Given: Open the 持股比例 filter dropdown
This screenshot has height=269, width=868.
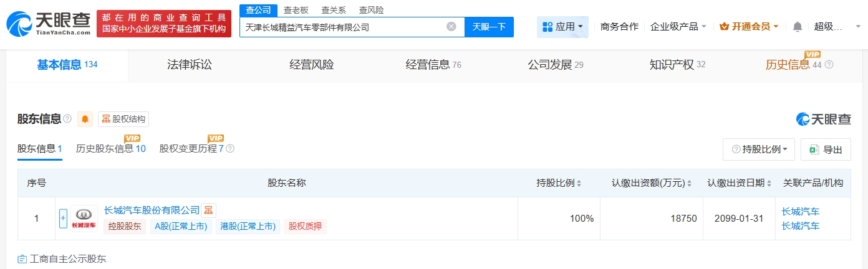Looking at the screenshot, I should point(758,149).
